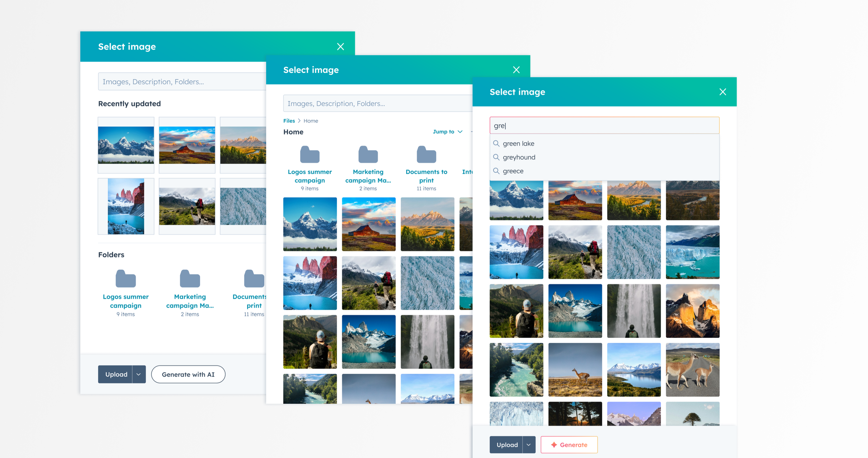Open the Logos summer campaign folder icon under Folders

[125, 279]
